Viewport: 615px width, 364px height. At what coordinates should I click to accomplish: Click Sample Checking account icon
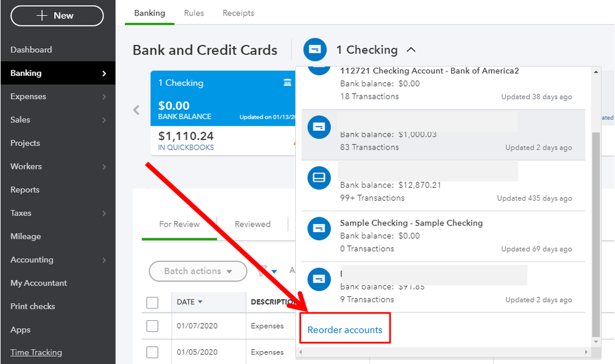pyautogui.click(x=319, y=229)
